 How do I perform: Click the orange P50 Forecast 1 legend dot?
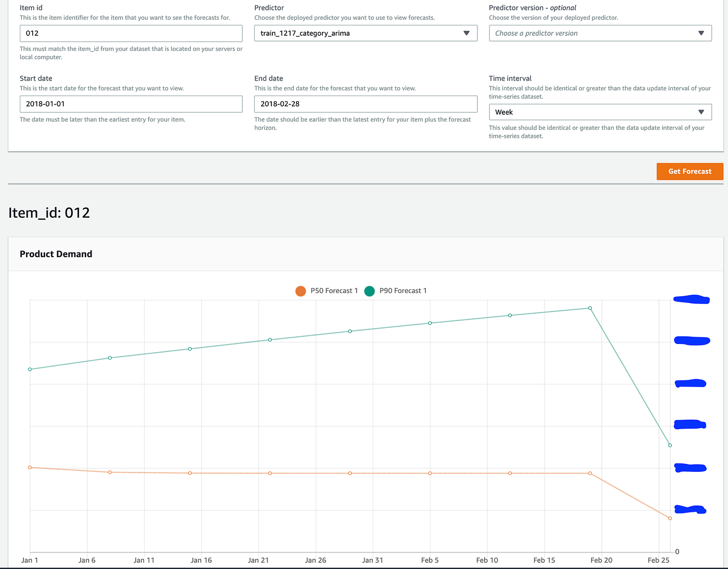point(301,291)
